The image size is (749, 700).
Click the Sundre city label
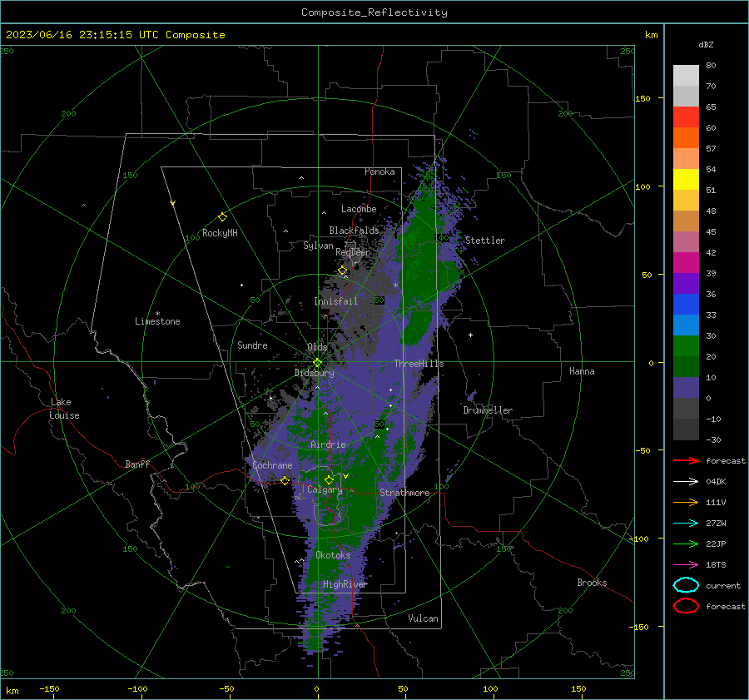252,345
